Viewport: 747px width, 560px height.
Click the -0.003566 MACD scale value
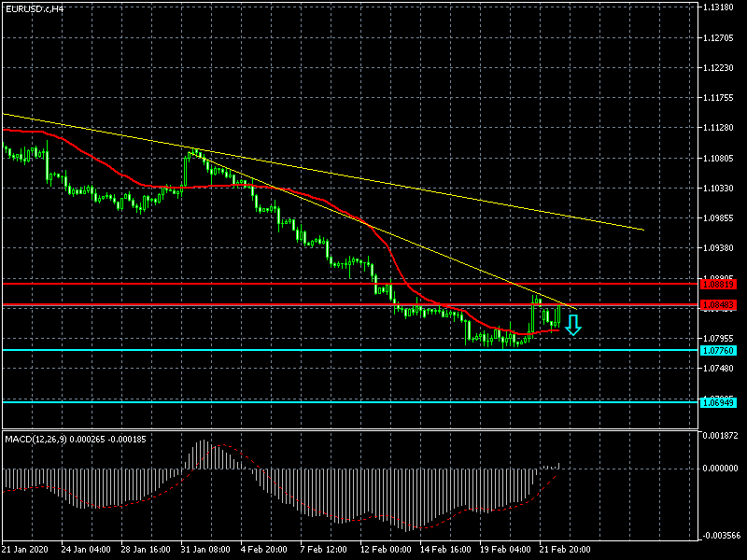point(723,536)
